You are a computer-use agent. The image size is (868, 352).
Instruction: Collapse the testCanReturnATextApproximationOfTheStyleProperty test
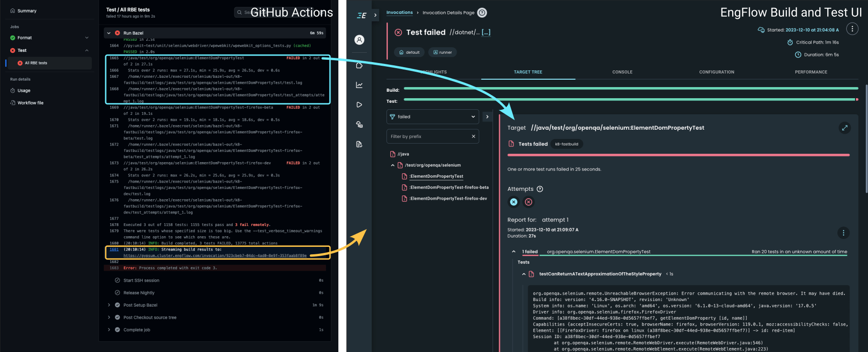point(524,274)
